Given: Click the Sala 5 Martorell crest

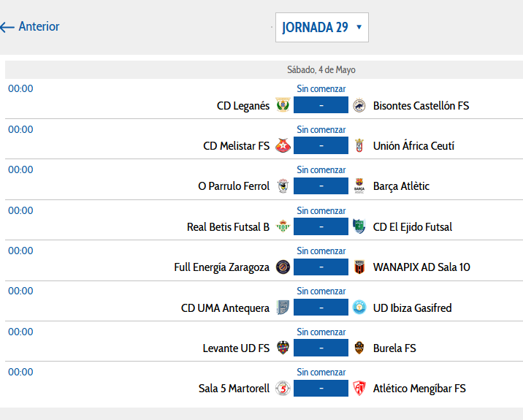Looking at the screenshot, I should (283, 388).
